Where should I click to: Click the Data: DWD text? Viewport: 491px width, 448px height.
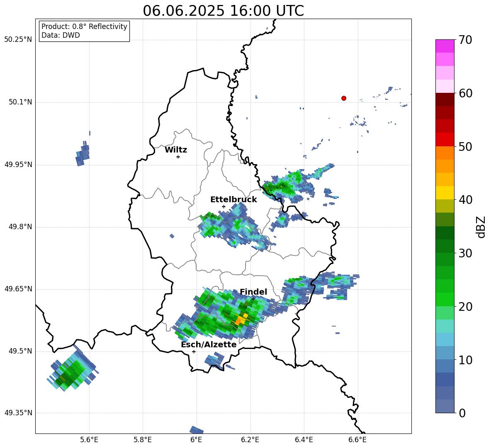tap(61, 35)
